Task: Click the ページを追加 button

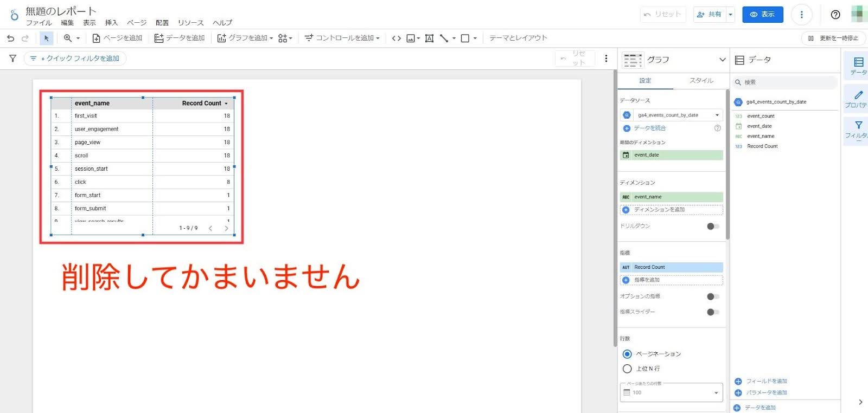Action: (117, 38)
